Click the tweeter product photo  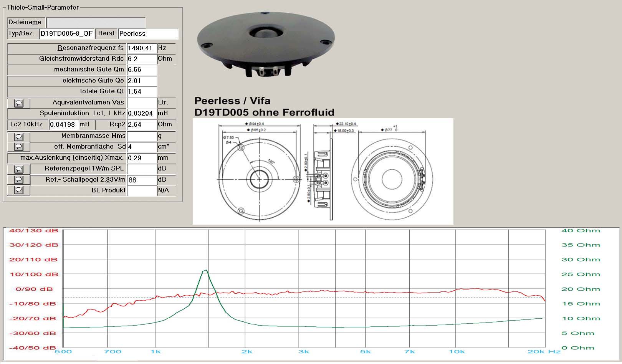(x=266, y=45)
